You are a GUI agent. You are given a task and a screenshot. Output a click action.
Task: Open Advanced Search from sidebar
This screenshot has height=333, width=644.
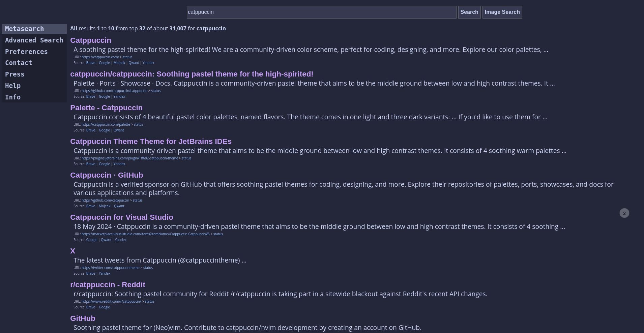34,40
